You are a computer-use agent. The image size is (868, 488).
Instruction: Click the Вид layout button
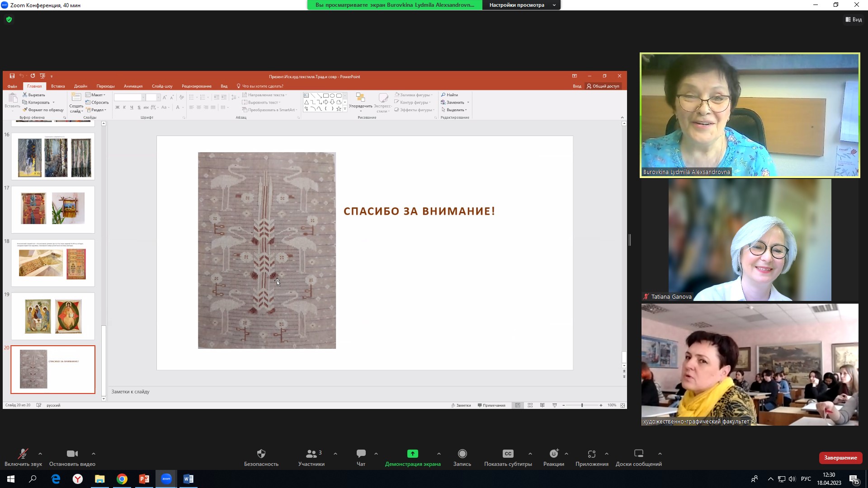point(854,19)
